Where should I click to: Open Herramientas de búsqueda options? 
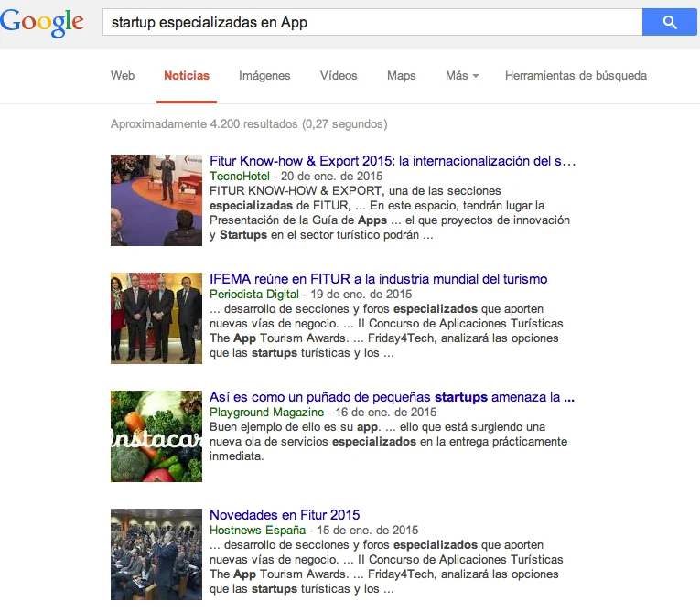click(x=576, y=75)
